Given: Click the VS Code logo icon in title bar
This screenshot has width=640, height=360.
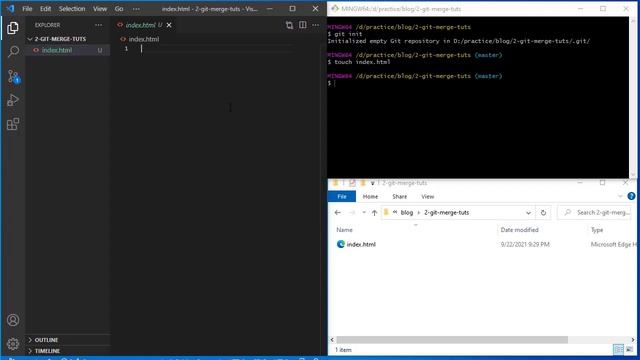Looking at the screenshot, I should tap(11, 9).
